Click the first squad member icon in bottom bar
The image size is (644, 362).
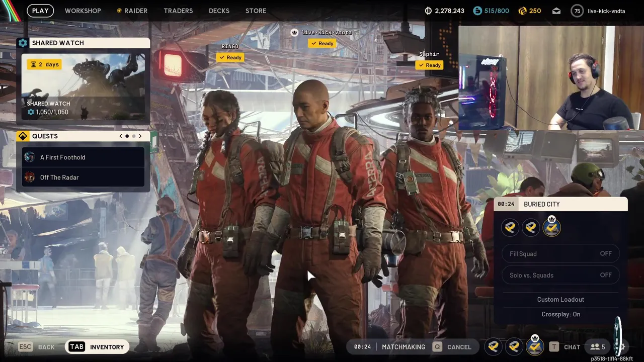[x=494, y=346]
